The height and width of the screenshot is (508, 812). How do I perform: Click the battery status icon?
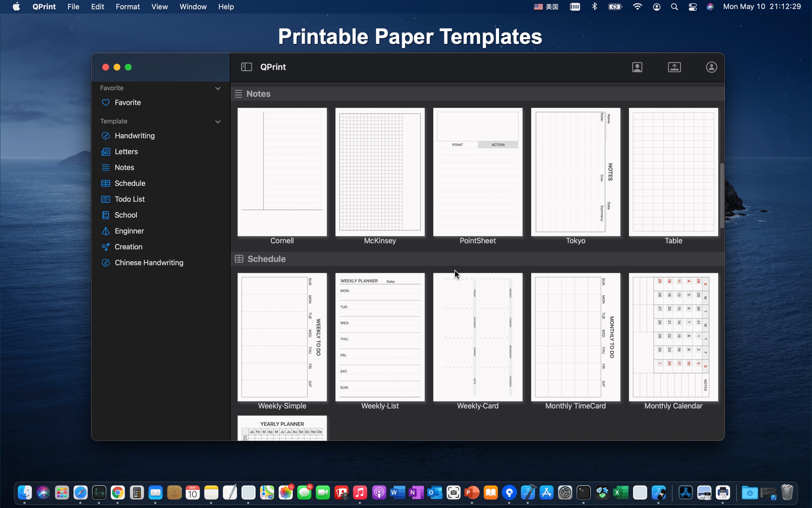(x=615, y=7)
